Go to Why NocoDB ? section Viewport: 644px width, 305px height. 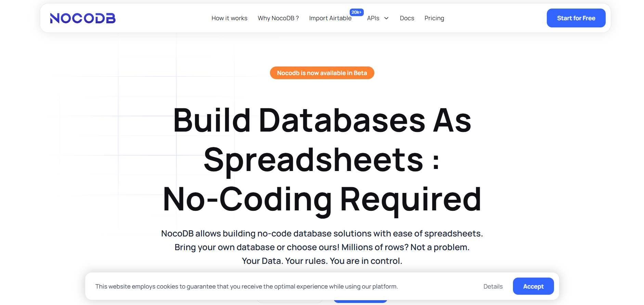tap(278, 18)
